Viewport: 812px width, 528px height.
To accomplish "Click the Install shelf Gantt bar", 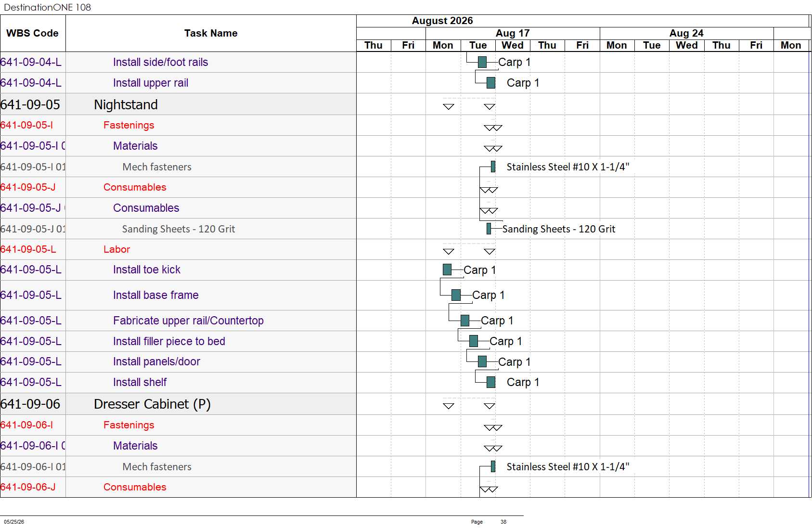I will 491,382.
